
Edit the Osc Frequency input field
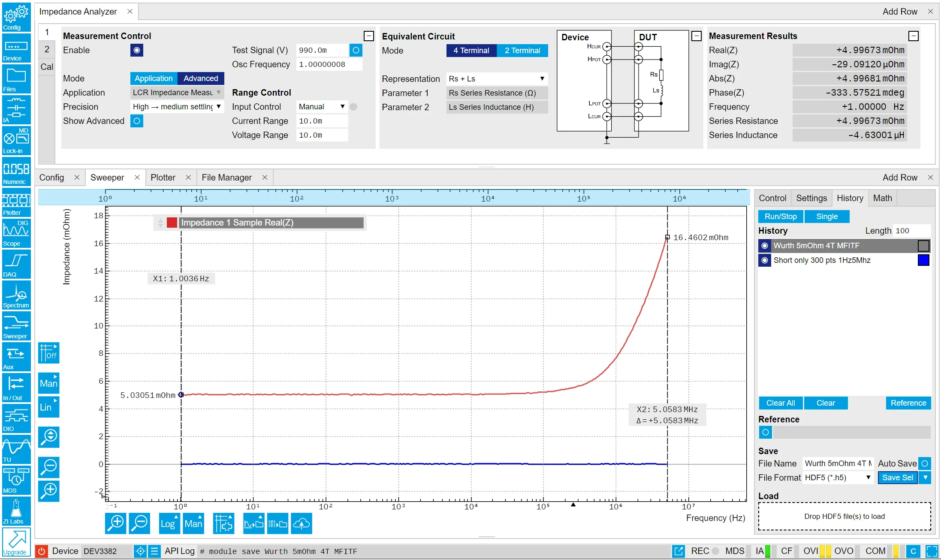329,64
